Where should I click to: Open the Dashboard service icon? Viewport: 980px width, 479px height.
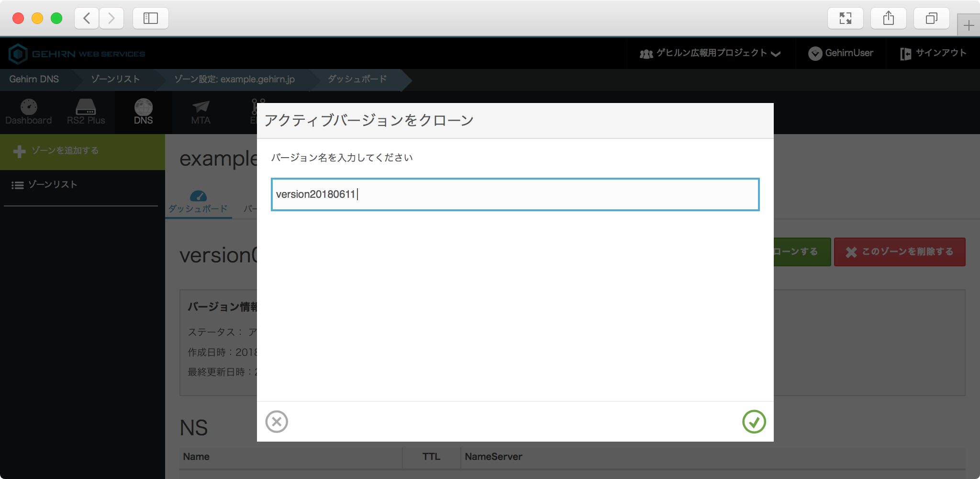(29, 112)
